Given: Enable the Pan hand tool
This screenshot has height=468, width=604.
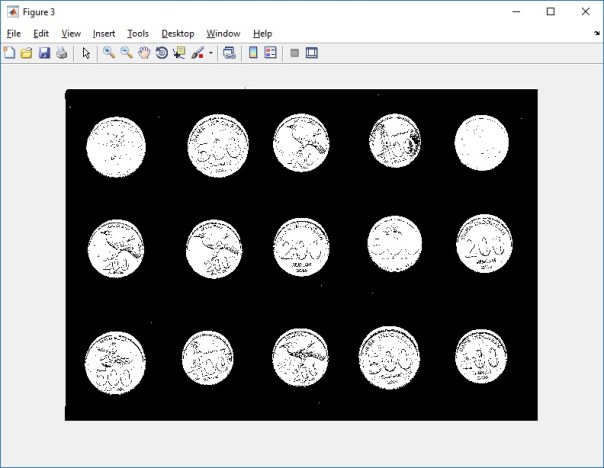Looking at the screenshot, I should coord(144,53).
